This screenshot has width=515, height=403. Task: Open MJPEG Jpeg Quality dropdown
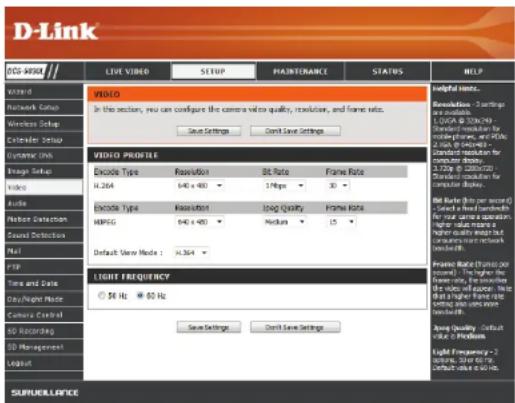[x=284, y=222]
